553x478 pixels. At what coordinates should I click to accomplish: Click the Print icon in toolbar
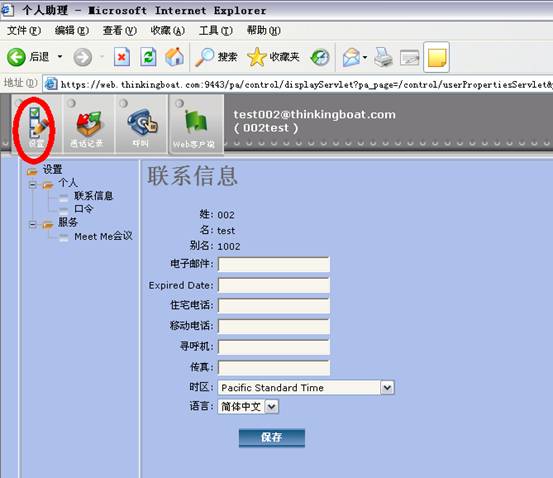pos(383,57)
